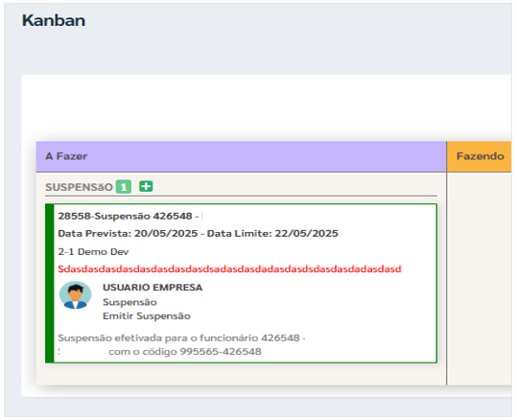This screenshot has height=420, width=517.
Task: Click the Data Limite 22/05/2025 text
Action: [x=272, y=233]
